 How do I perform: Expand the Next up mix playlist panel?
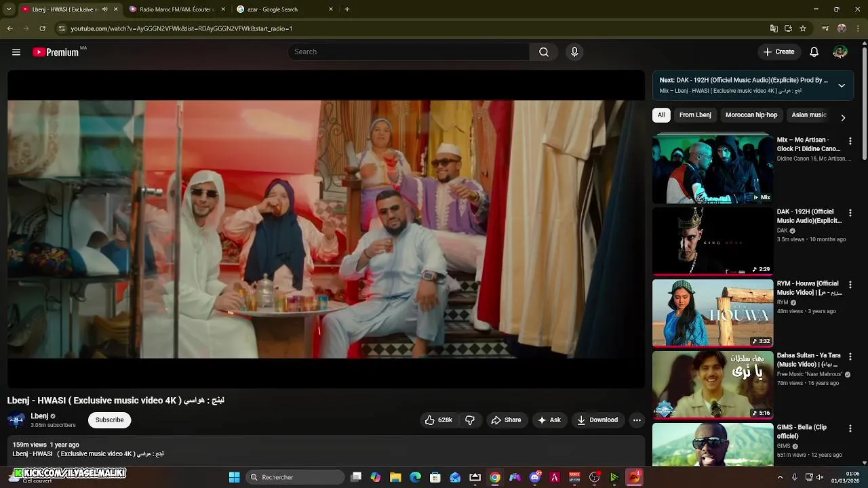click(x=842, y=85)
